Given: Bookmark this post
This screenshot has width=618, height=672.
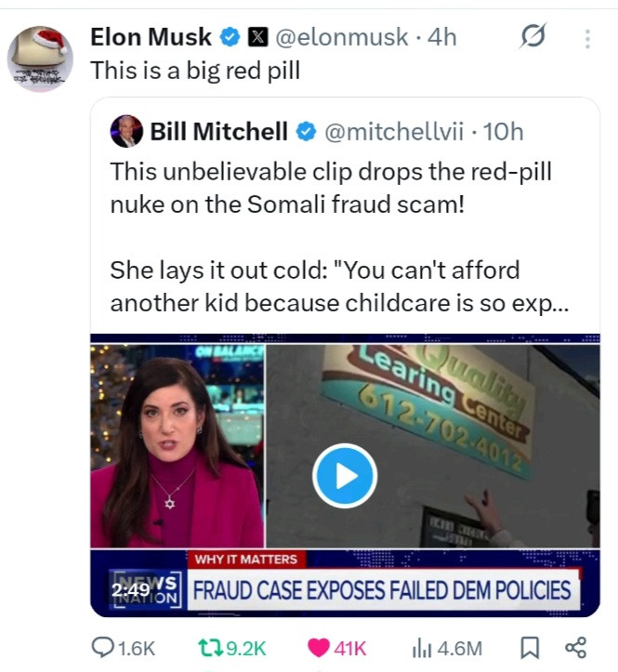Looking at the screenshot, I should tap(529, 648).
